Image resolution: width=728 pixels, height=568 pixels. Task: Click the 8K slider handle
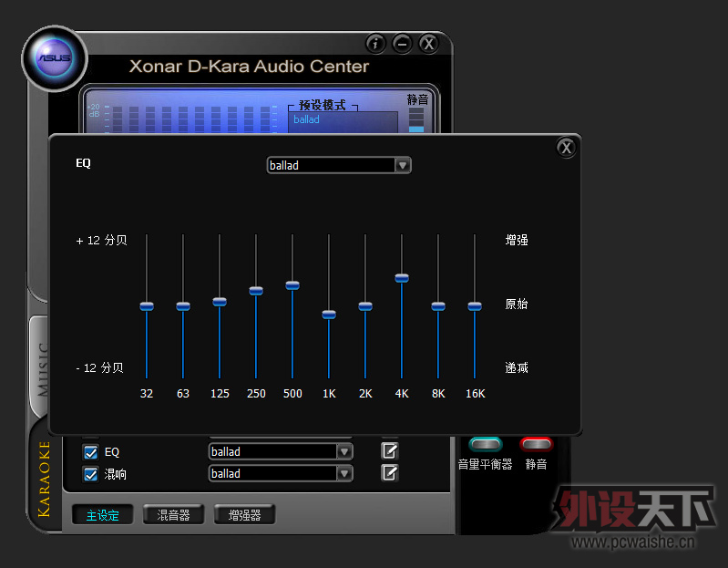click(x=438, y=306)
